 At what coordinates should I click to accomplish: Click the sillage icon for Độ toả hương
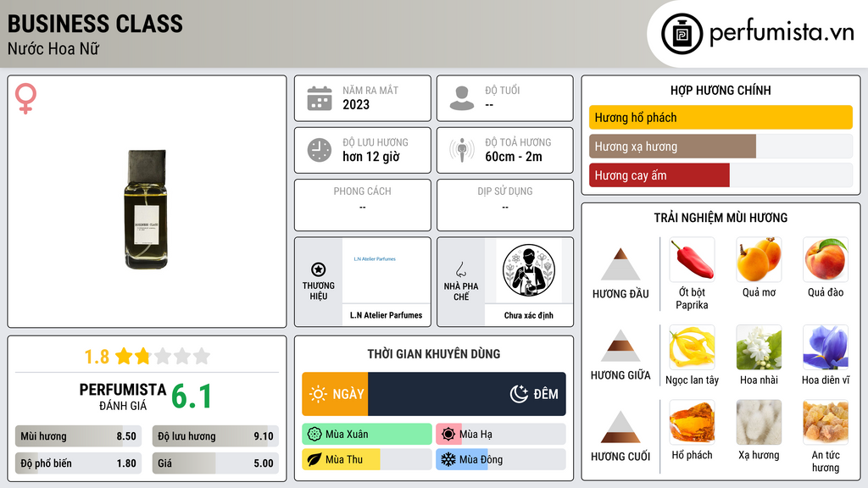coord(462,150)
